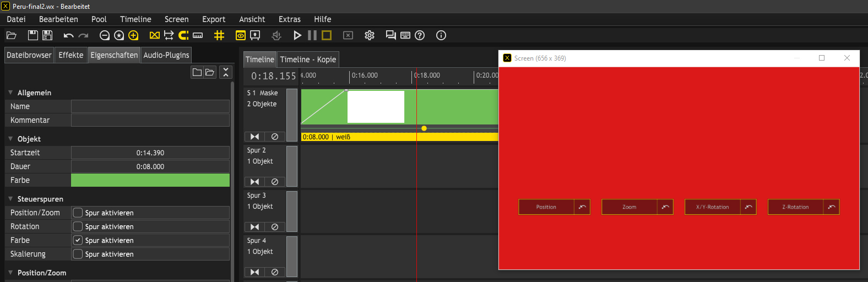Open the Export menu
This screenshot has width=868, height=282.
(x=214, y=19)
